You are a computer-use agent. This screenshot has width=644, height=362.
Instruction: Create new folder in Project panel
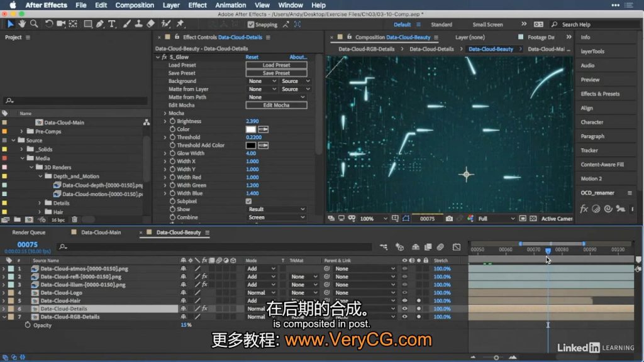[x=17, y=219]
